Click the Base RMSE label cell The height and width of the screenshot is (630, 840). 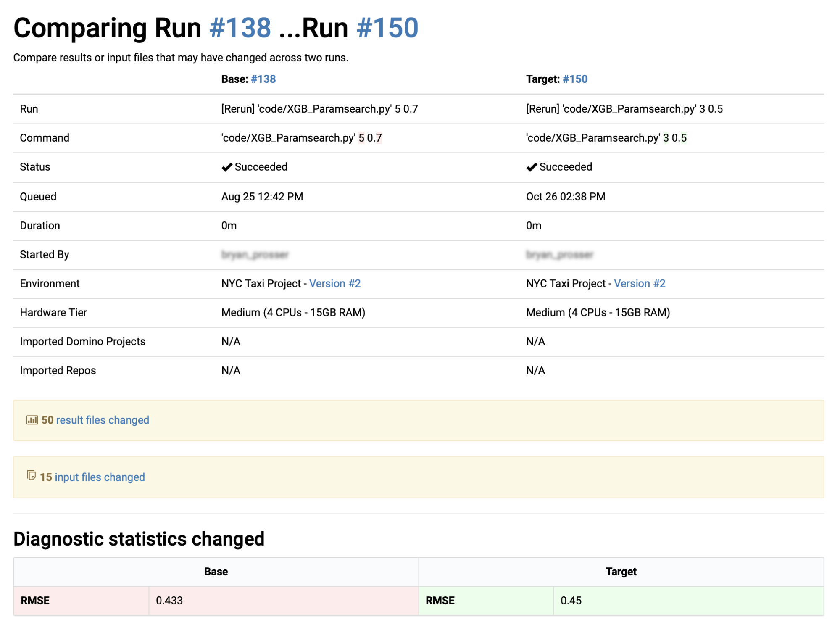point(82,601)
